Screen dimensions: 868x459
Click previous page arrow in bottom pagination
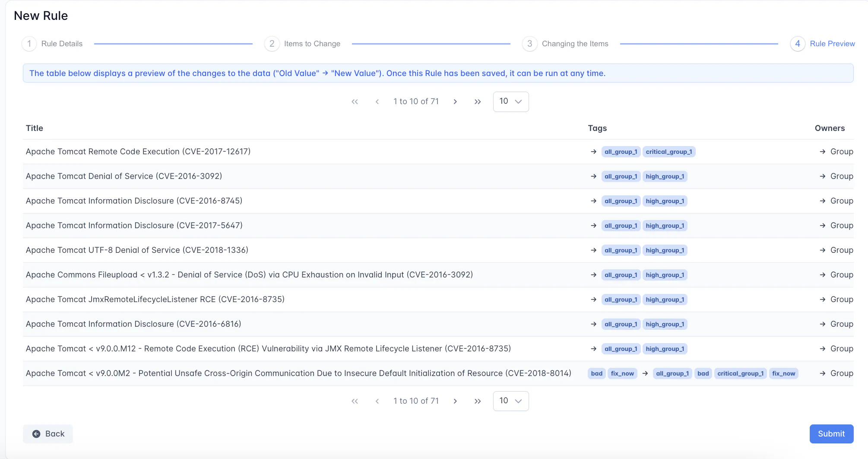(377, 401)
